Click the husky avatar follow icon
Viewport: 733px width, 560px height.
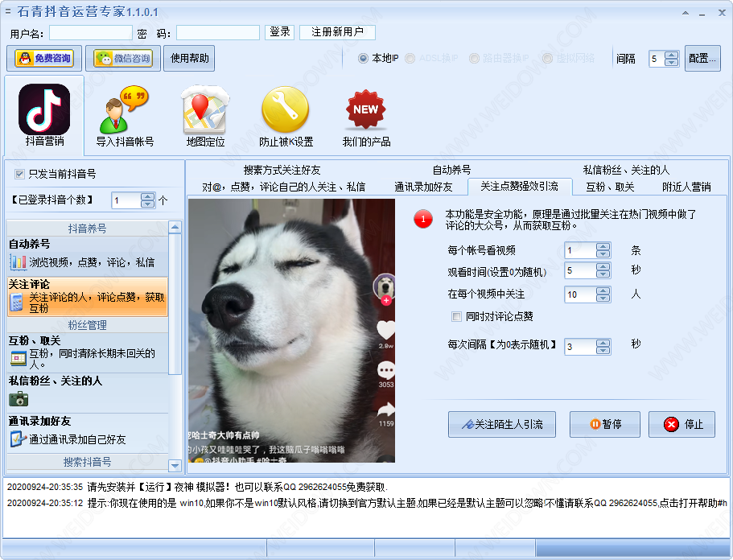tap(385, 289)
